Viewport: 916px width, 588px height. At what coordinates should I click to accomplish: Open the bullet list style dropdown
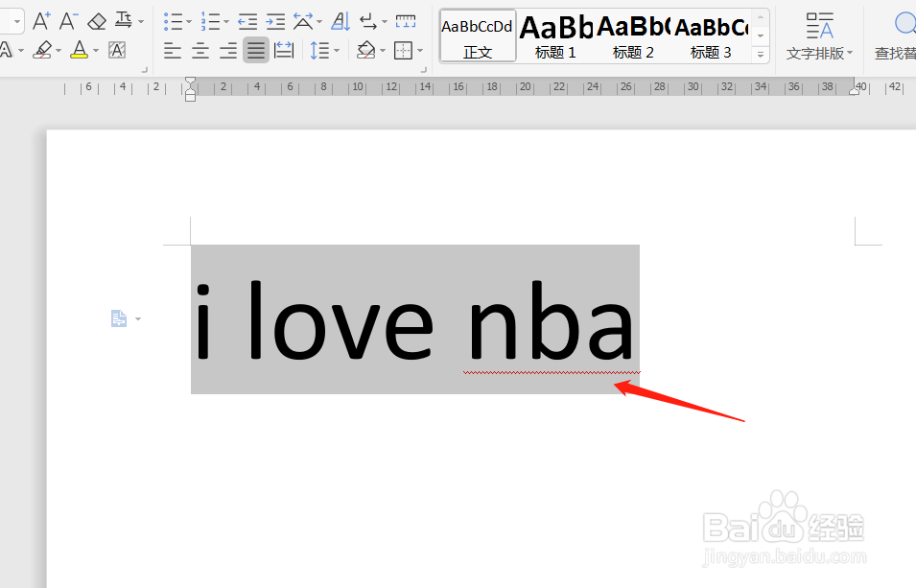[189, 22]
